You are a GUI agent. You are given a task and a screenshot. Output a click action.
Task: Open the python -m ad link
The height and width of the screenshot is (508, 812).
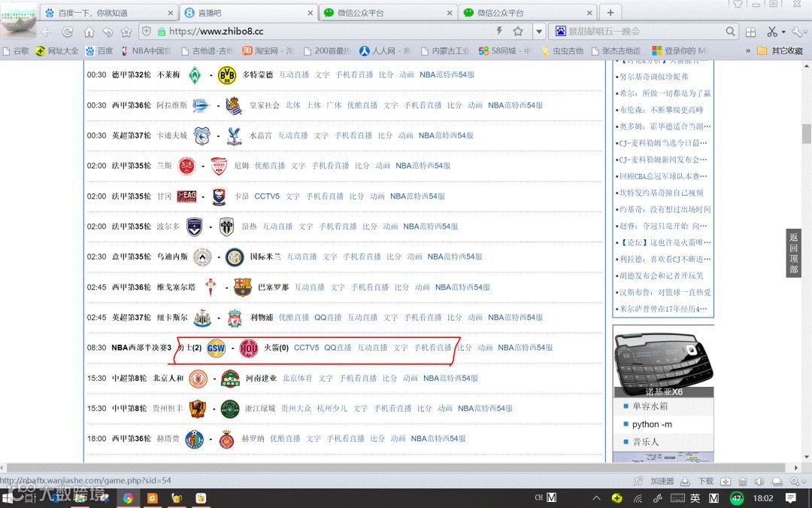(652, 424)
